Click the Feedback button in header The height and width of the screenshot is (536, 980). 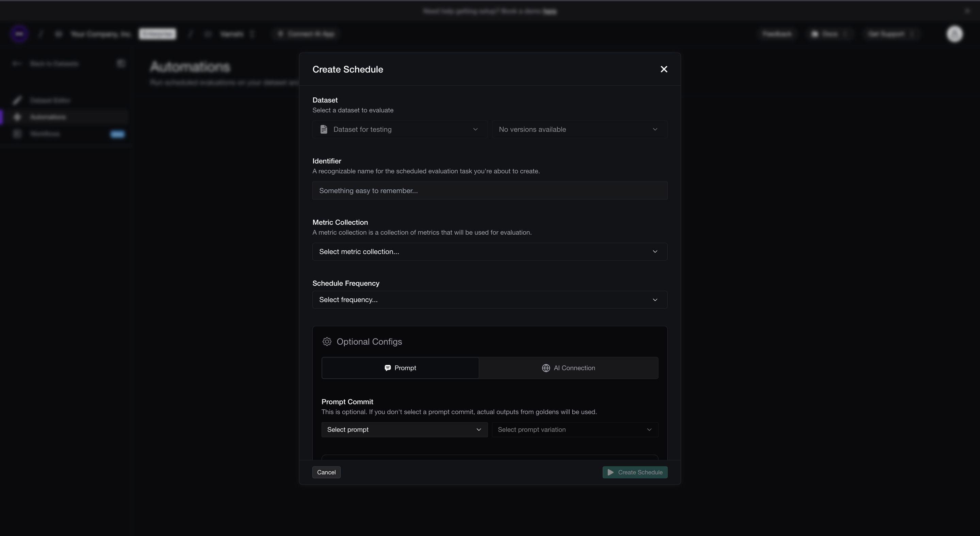777,34
